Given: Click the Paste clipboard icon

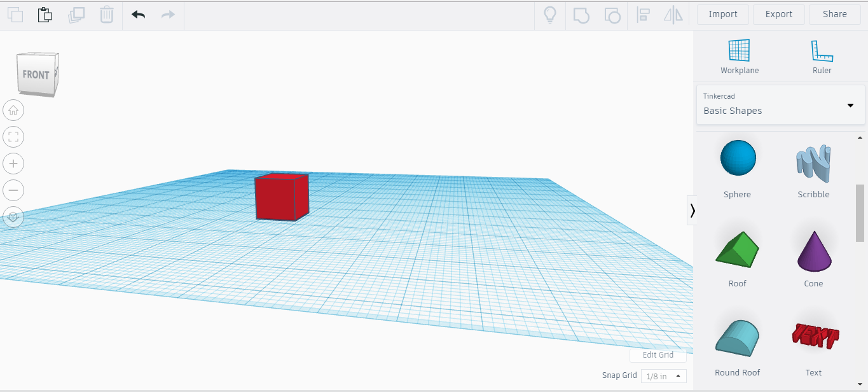Looking at the screenshot, I should click(45, 15).
